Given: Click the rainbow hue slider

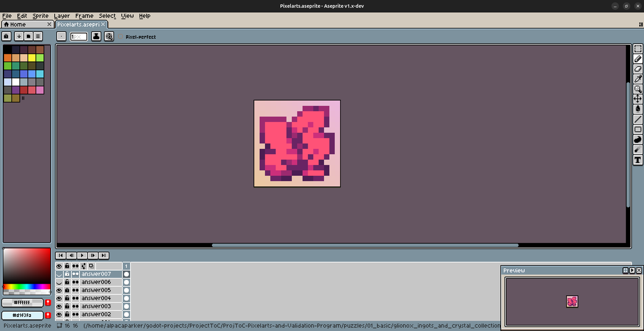Looking at the screenshot, I should pos(26,287).
